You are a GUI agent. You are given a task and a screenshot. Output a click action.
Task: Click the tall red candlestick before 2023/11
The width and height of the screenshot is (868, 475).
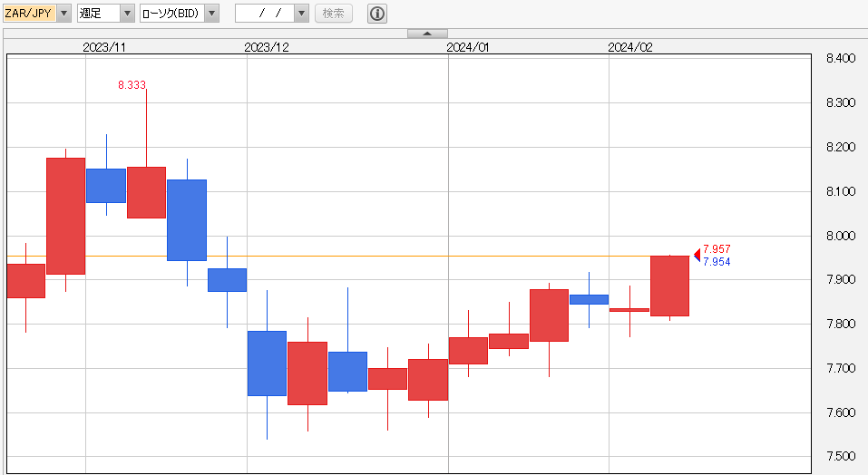pos(66,217)
